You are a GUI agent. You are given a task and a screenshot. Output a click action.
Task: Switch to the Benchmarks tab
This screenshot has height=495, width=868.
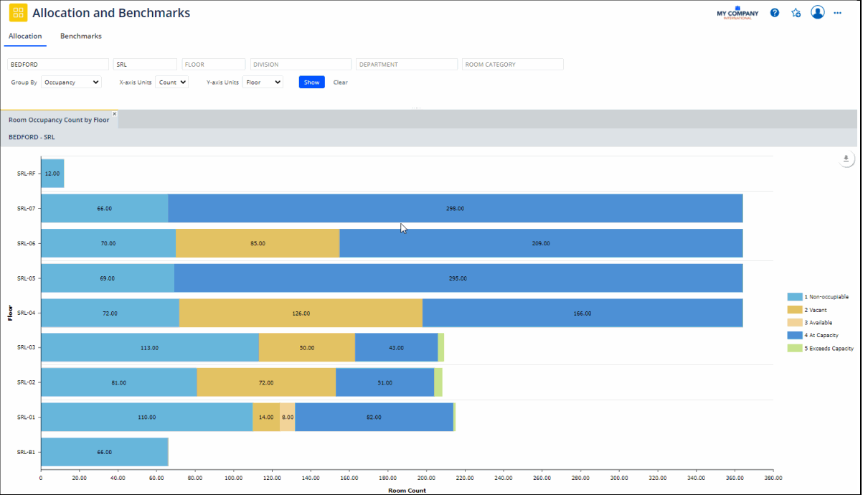(x=80, y=36)
